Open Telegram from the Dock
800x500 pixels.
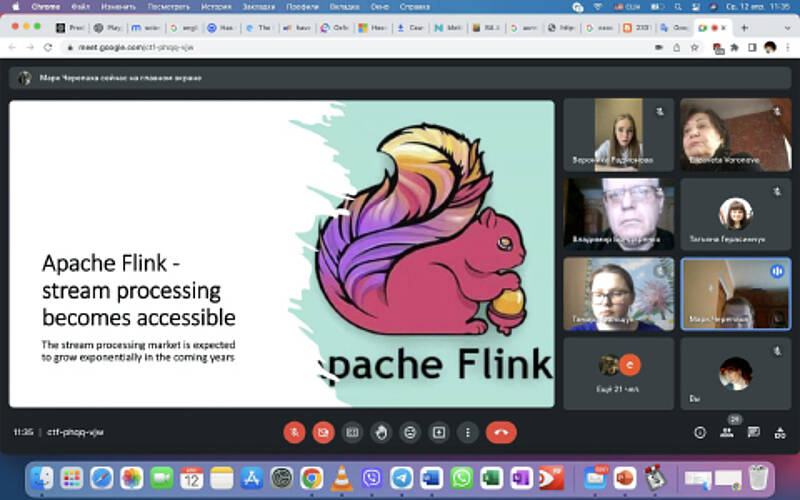tap(402, 478)
